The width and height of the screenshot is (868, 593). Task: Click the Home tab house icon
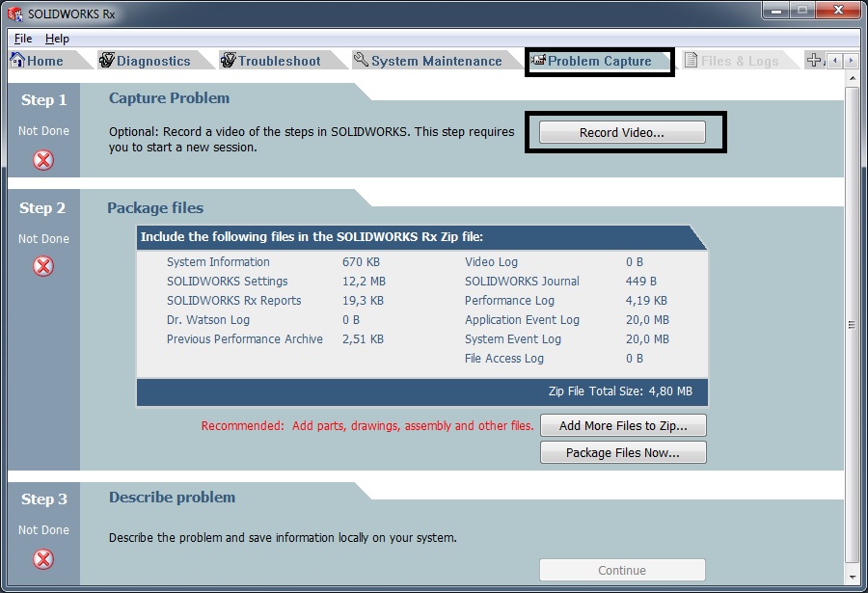pos(16,61)
